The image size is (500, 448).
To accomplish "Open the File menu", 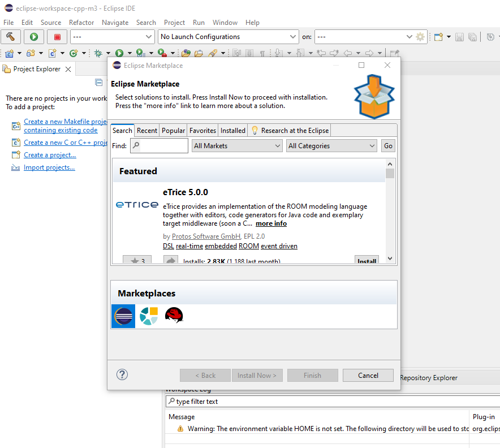I will [8, 23].
